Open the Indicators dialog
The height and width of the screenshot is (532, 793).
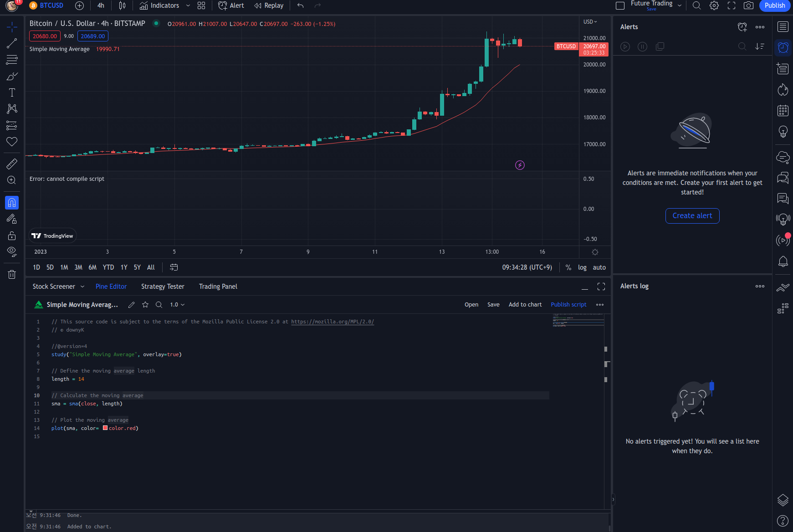tap(159, 5)
